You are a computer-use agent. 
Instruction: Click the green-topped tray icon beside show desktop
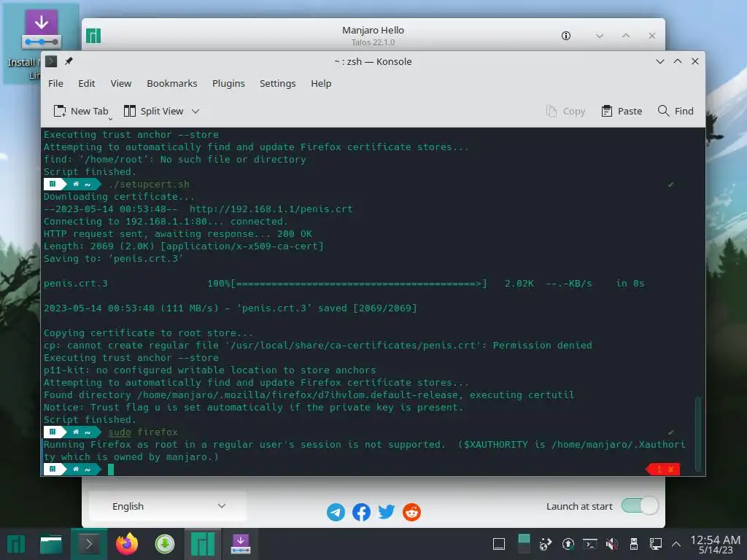(524, 544)
